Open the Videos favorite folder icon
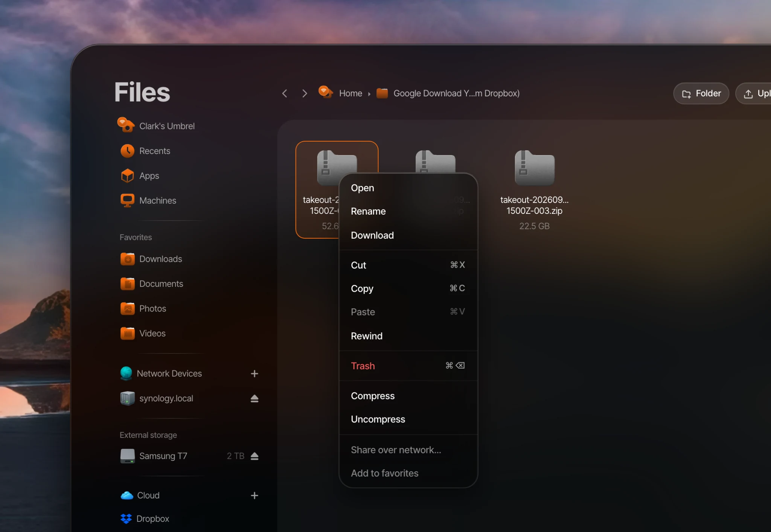771x532 pixels. [x=128, y=333]
